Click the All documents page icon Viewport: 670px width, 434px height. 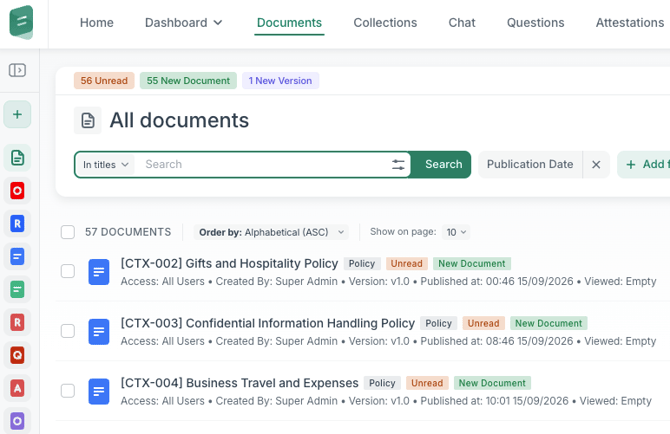point(88,120)
